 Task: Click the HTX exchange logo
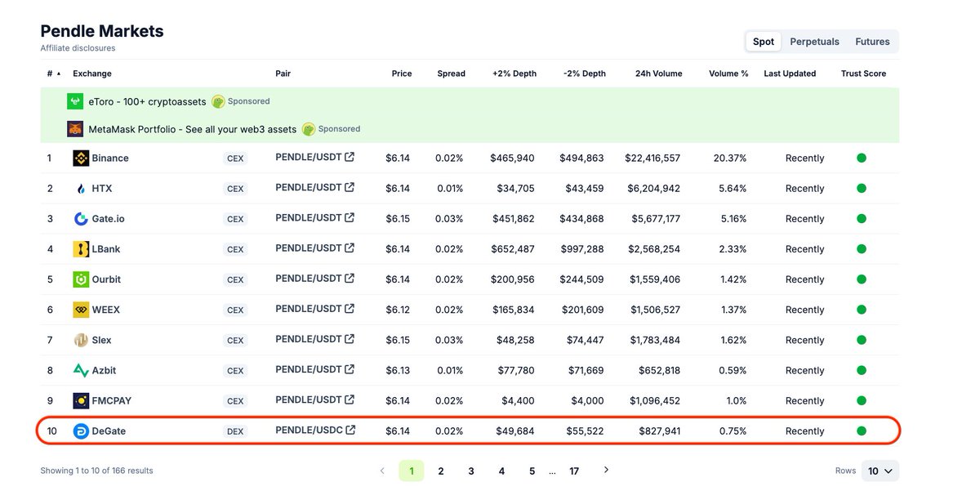pos(81,188)
